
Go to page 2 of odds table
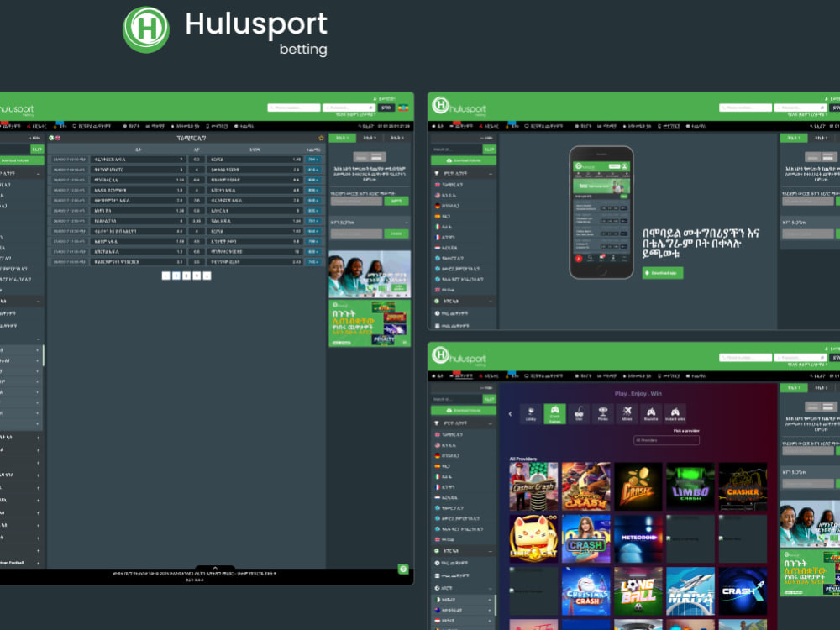coord(186,276)
